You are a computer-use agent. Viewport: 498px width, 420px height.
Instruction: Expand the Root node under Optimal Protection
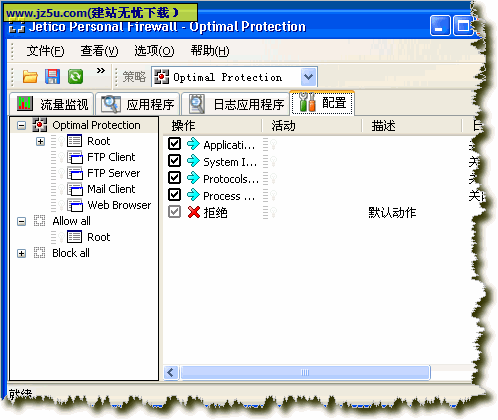coord(40,141)
